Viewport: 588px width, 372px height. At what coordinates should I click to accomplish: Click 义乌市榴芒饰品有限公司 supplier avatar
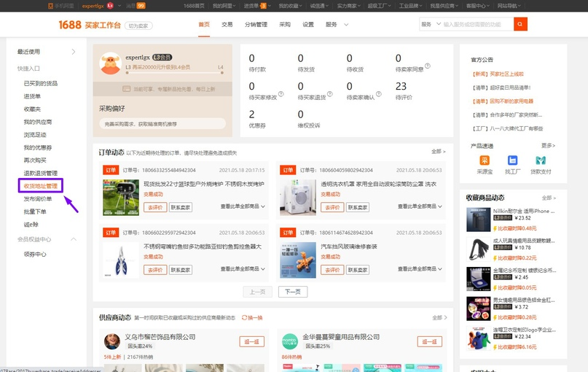(111, 341)
